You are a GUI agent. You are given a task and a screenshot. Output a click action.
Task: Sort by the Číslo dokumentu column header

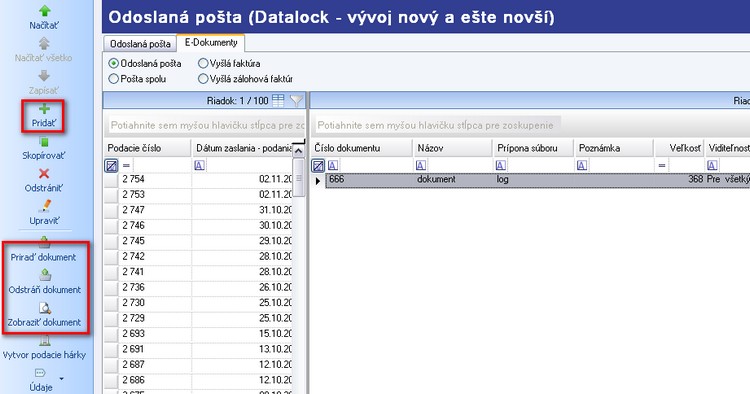[362, 148]
